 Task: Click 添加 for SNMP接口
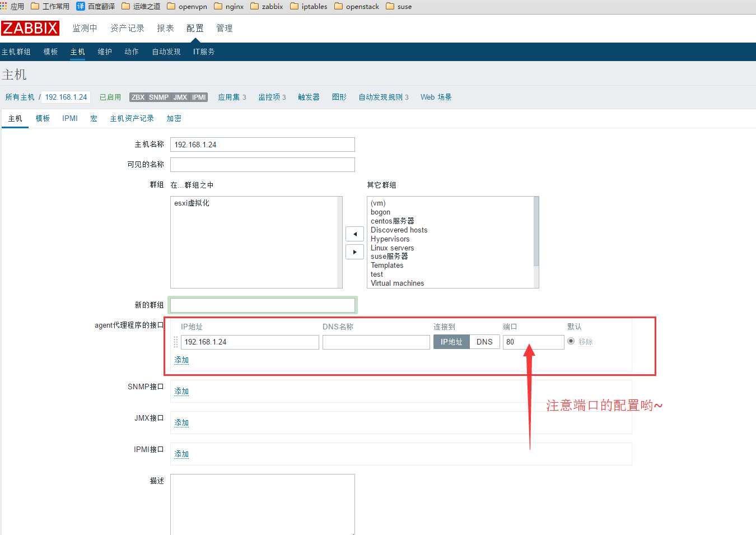(x=181, y=391)
